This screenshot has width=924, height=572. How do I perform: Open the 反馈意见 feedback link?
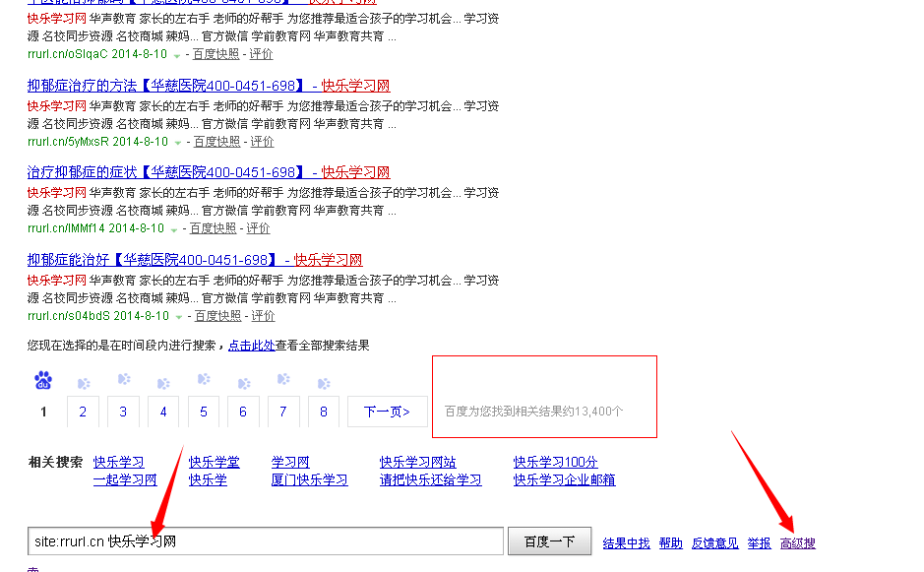click(714, 542)
